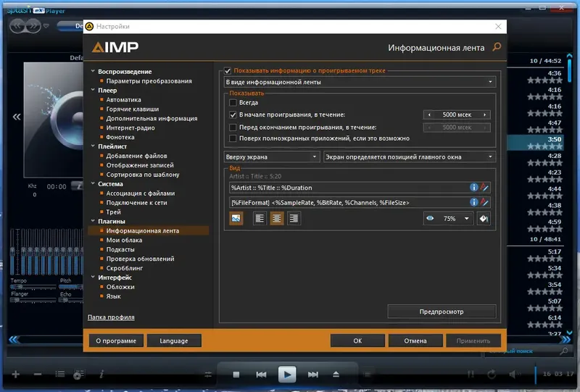Image resolution: width=580 pixels, height=392 pixels.
Task: Enable 'Перед окончанием проигрывания' checkbox
Action: [x=233, y=128]
